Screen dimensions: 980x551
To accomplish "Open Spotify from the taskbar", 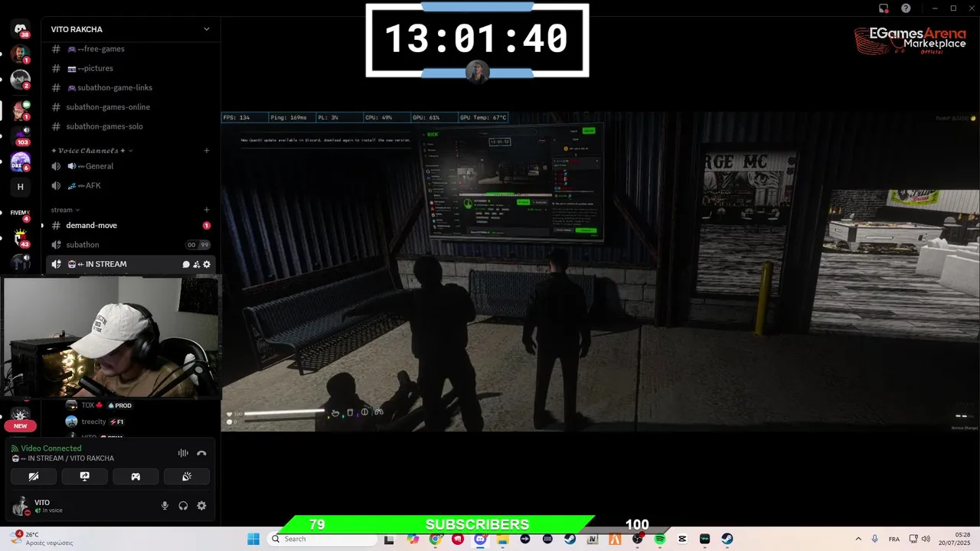I will 660,539.
